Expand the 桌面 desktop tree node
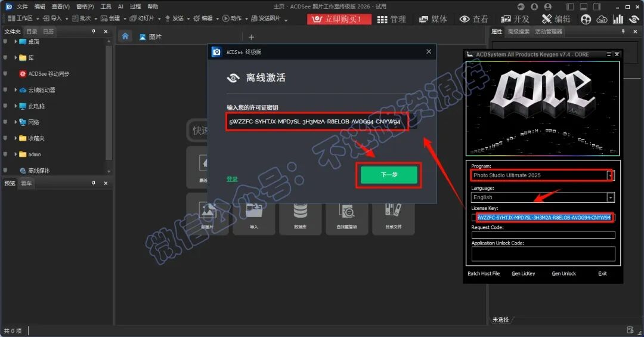The height and width of the screenshot is (337, 644). pyautogui.click(x=16, y=42)
